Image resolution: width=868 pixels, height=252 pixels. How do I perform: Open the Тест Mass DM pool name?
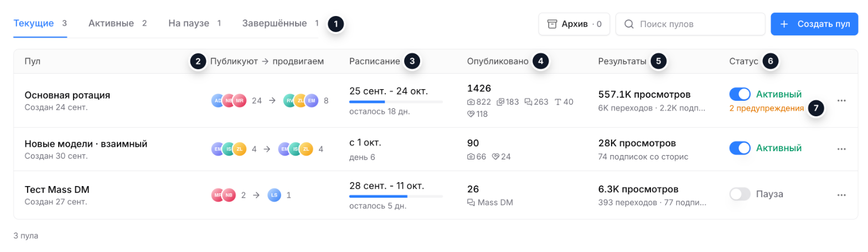click(57, 189)
